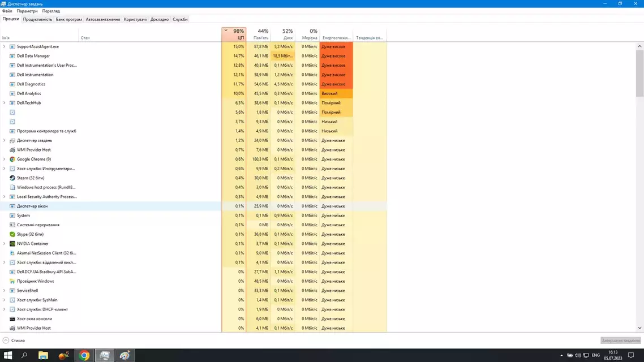Expand Local Security Authority Process group
This screenshot has width=644, height=362.
coord(5,197)
